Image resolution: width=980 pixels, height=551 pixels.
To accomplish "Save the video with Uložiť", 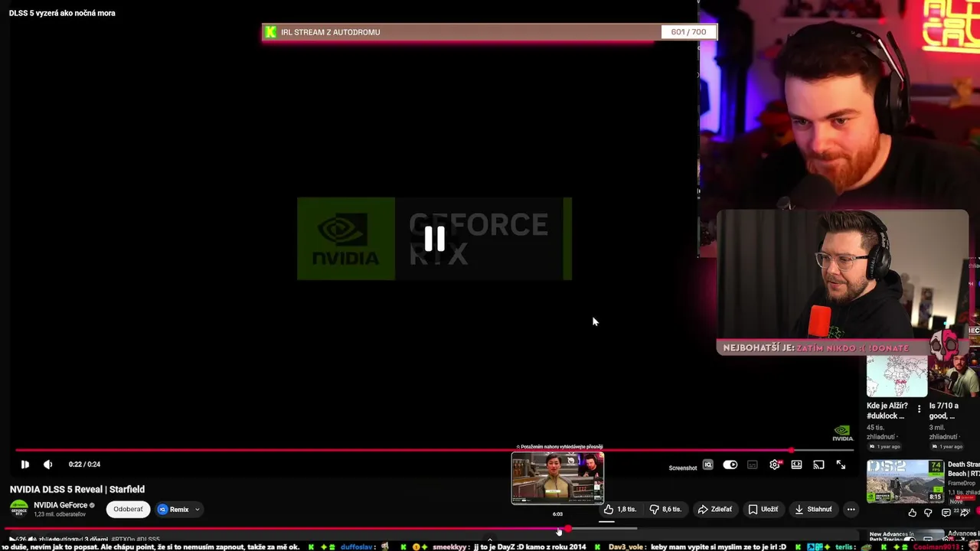I will (763, 510).
